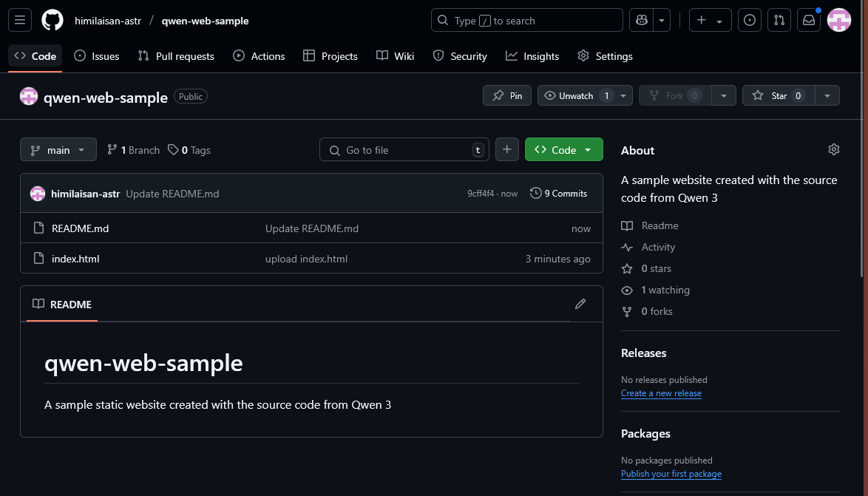Open the Insights tab
The width and height of the screenshot is (868, 496).
coord(532,56)
